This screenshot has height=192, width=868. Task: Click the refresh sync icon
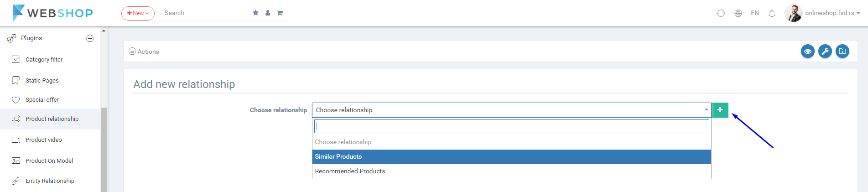[721, 13]
